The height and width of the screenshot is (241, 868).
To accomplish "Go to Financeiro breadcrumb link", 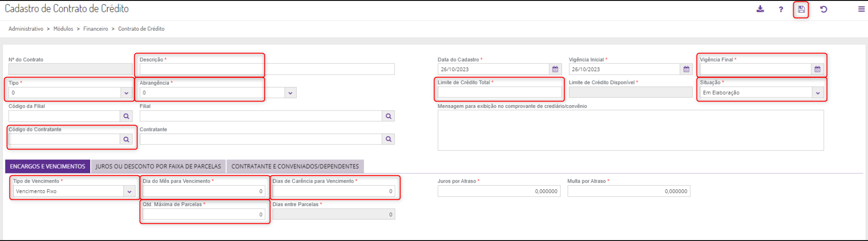I will [x=96, y=29].
